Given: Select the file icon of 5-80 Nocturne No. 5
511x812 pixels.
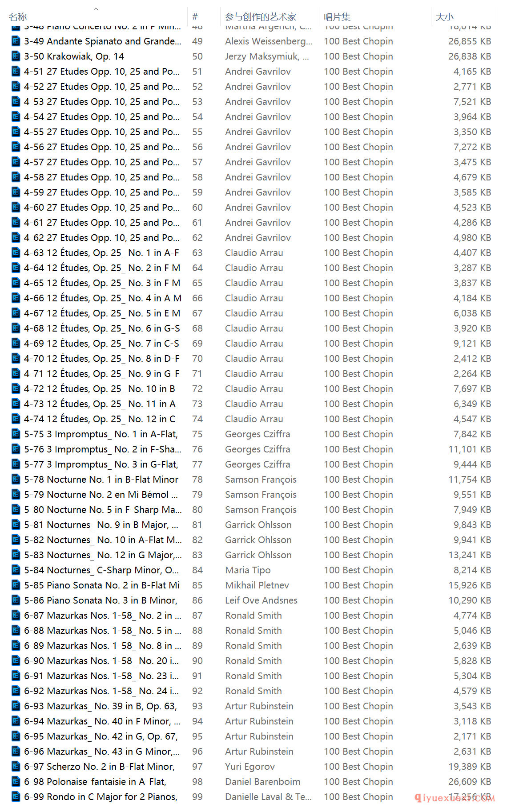Looking at the screenshot, I should point(16,510).
